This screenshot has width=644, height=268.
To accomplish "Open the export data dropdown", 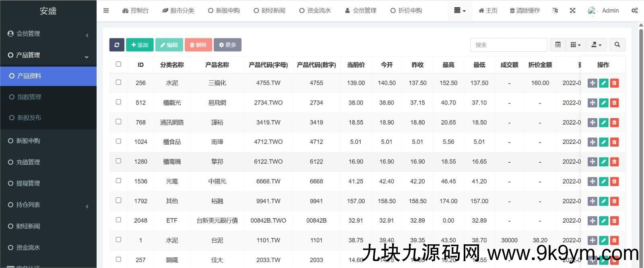I will [x=596, y=45].
